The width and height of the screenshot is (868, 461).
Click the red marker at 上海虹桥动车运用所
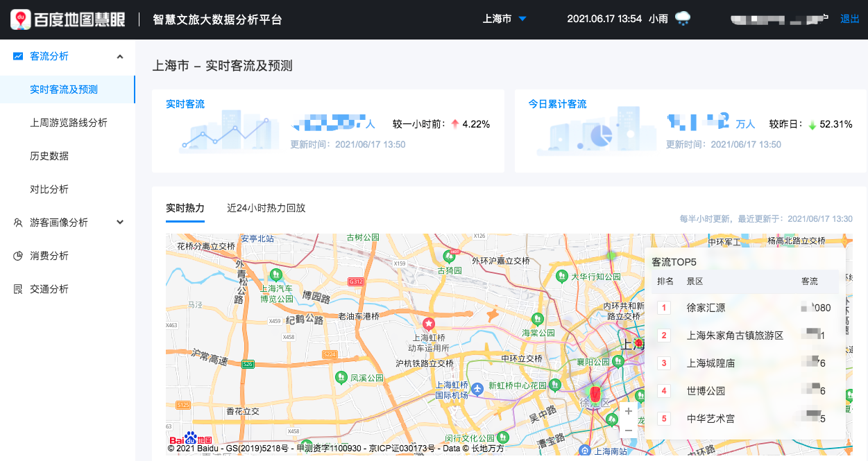(x=429, y=322)
